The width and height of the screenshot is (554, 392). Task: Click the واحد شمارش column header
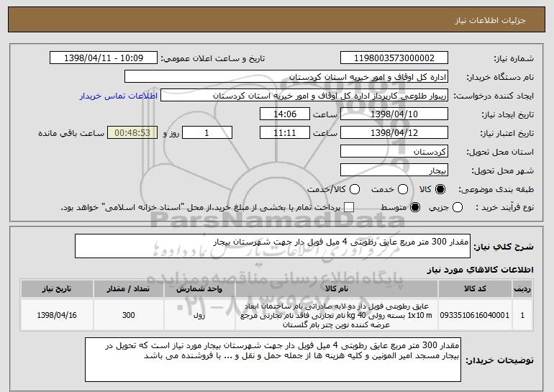[199, 289]
